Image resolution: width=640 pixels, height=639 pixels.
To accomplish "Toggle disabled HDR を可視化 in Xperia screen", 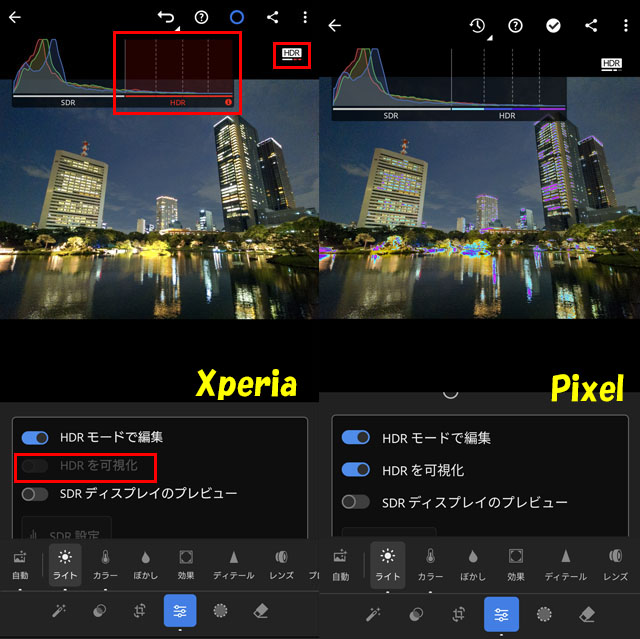I will [35, 466].
